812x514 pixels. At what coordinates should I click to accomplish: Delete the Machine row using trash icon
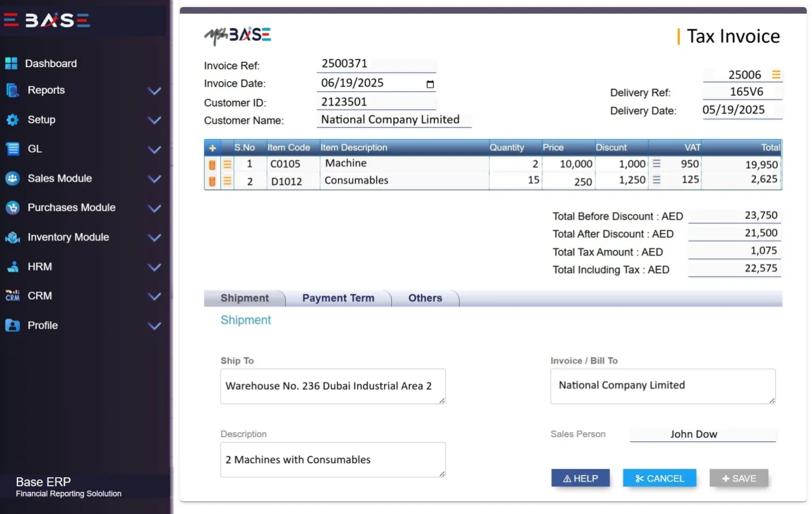(212, 165)
